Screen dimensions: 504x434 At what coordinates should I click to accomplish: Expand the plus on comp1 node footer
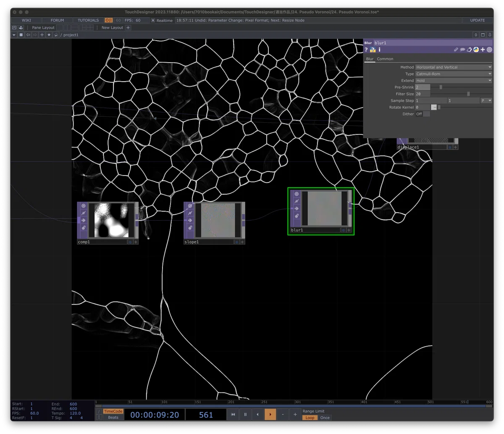click(x=136, y=242)
